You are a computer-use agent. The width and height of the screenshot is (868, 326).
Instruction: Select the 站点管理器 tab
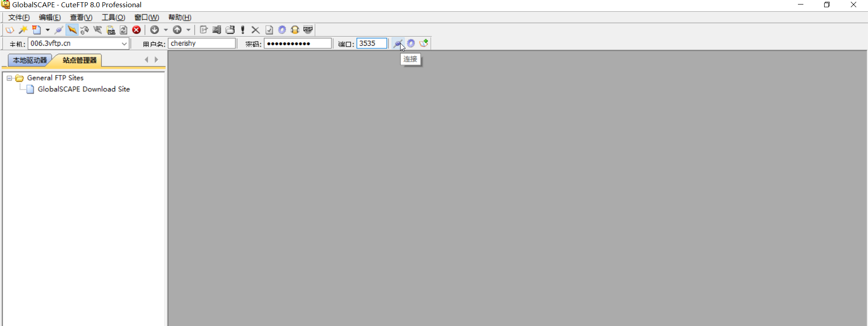point(79,60)
